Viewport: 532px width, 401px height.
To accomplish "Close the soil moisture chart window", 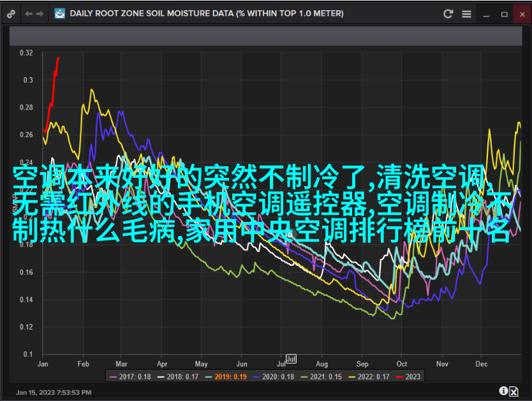I will click(520, 13).
